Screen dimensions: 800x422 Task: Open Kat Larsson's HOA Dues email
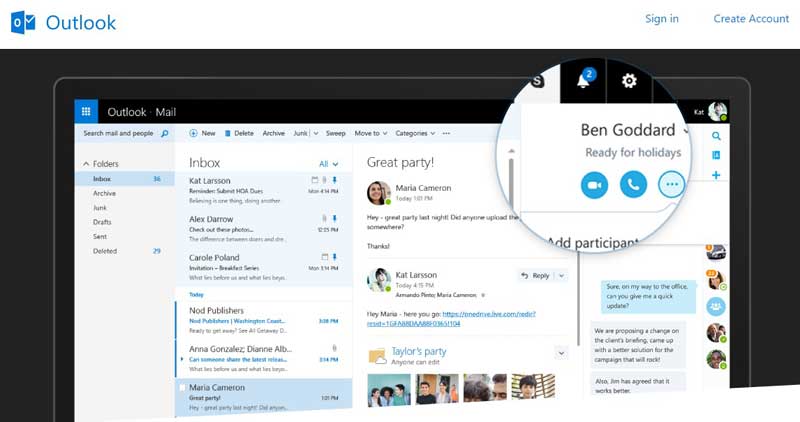pyautogui.click(x=263, y=190)
